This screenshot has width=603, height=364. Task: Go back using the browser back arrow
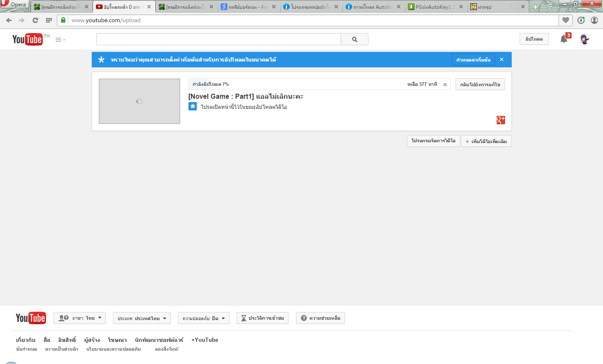coord(9,20)
